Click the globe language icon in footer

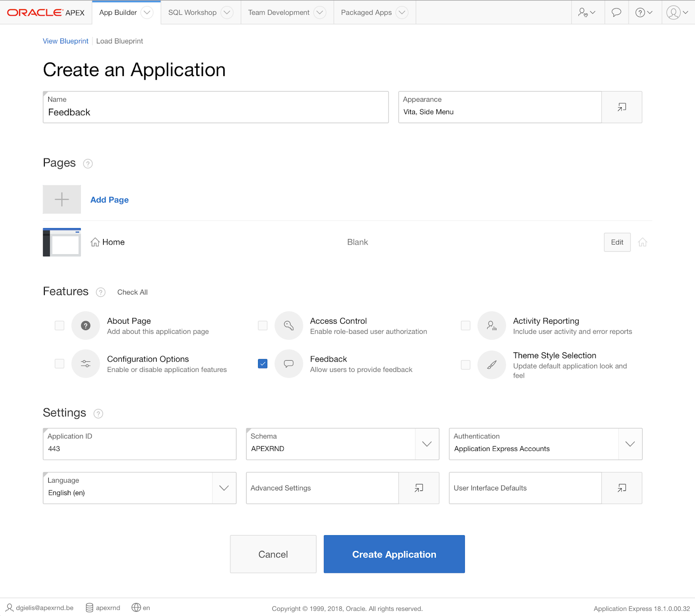[136, 608]
